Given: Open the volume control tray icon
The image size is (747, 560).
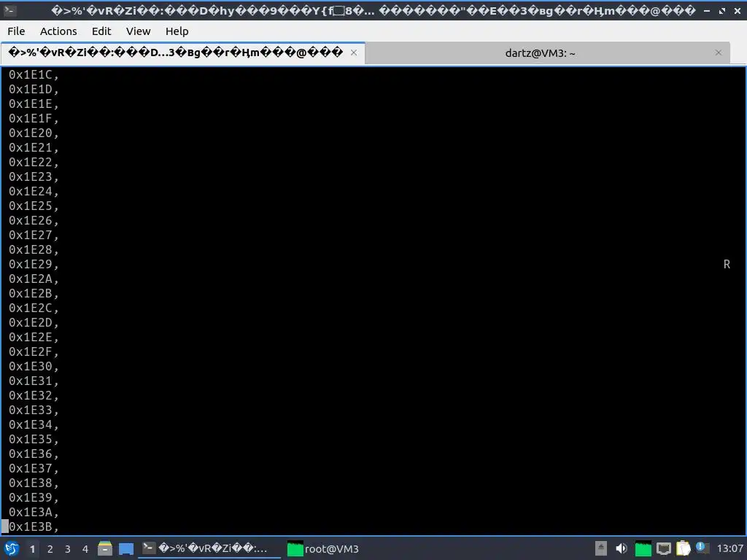Looking at the screenshot, I should point(622,548).
